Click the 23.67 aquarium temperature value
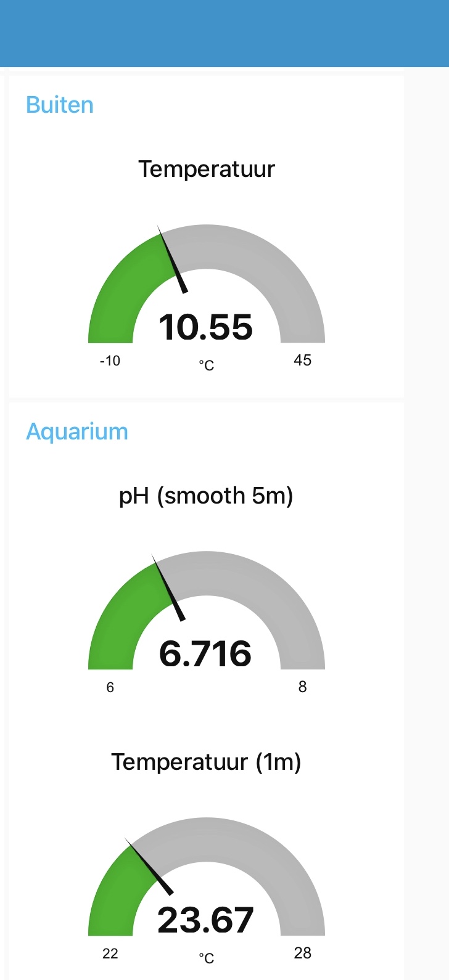Image resolution: width=449 pixels, height=980 pixels. 206,920
